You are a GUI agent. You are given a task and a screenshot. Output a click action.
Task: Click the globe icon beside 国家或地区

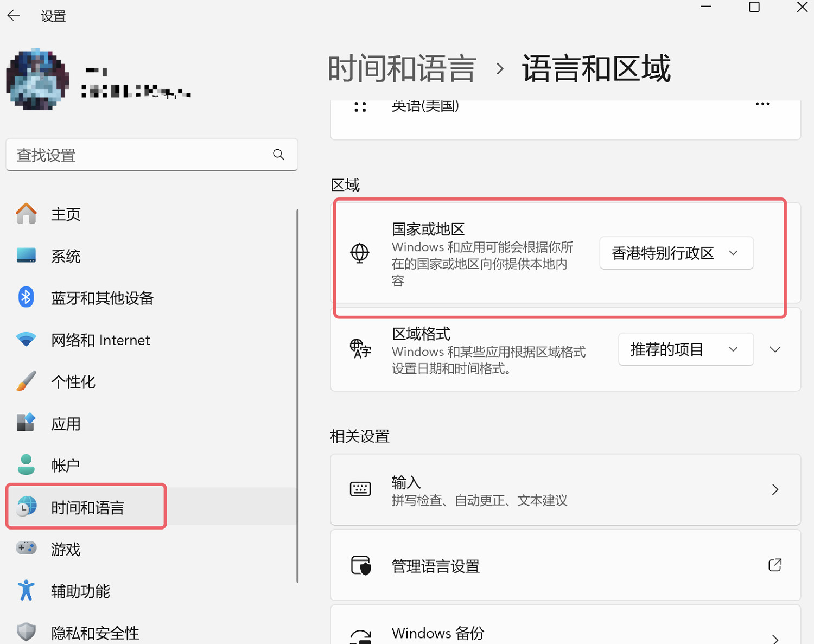click(x=359, y=253)
